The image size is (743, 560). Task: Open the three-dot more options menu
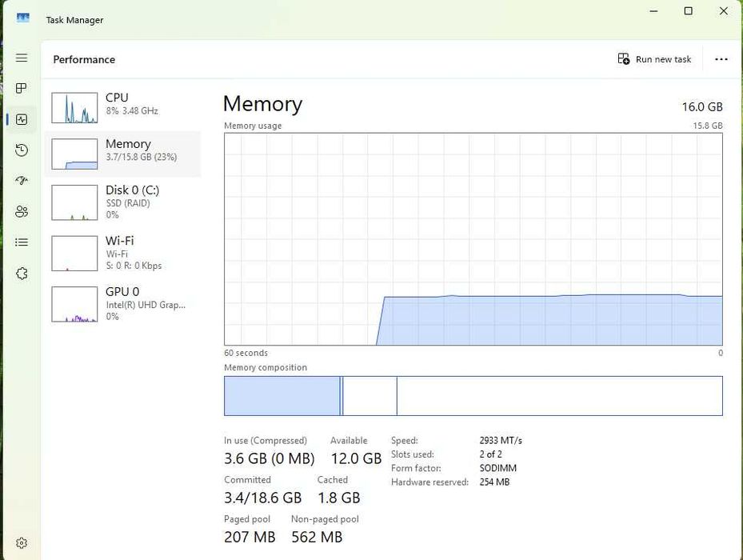pos(721,59)
